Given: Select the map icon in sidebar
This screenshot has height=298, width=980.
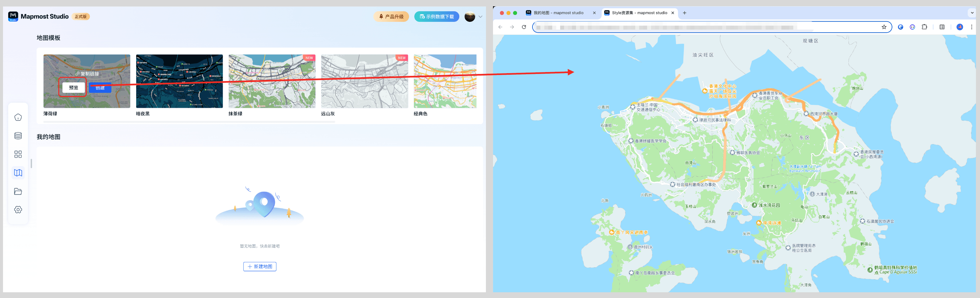Looking at the screenshot, I should pos(18,172).
